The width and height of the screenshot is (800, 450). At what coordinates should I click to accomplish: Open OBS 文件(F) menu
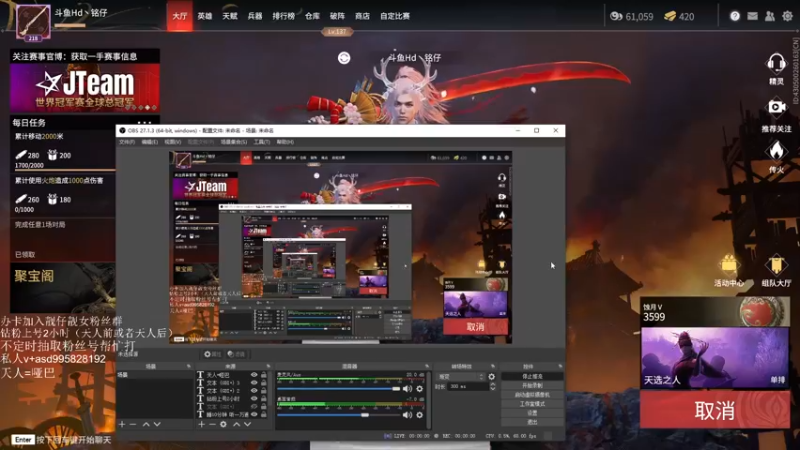pyautogui.click(x=127, y=142)
